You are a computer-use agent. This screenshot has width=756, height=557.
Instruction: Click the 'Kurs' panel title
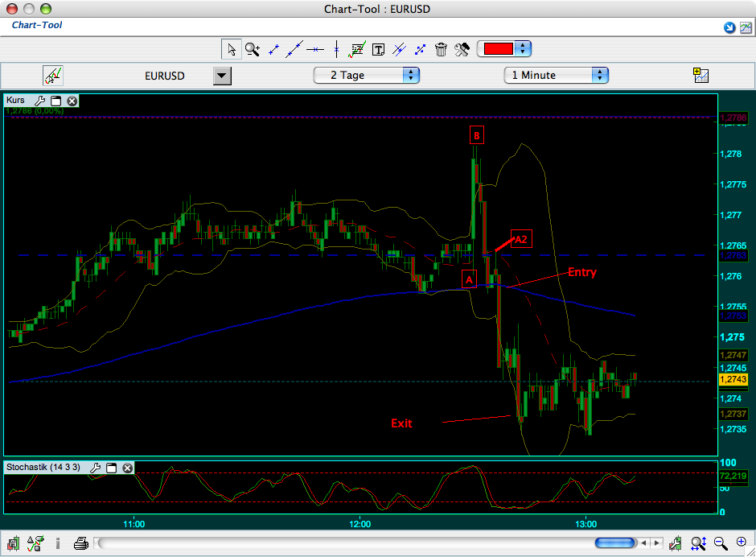15,100
